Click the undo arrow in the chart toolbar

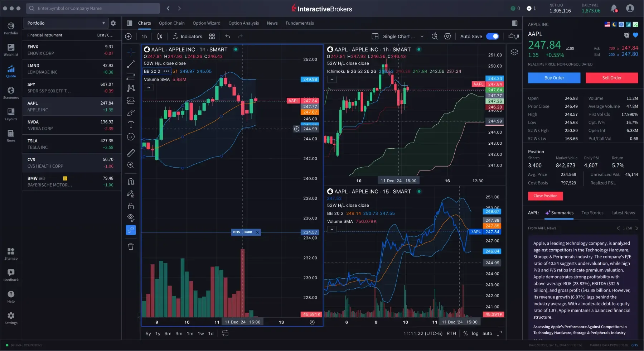(227, 36)
